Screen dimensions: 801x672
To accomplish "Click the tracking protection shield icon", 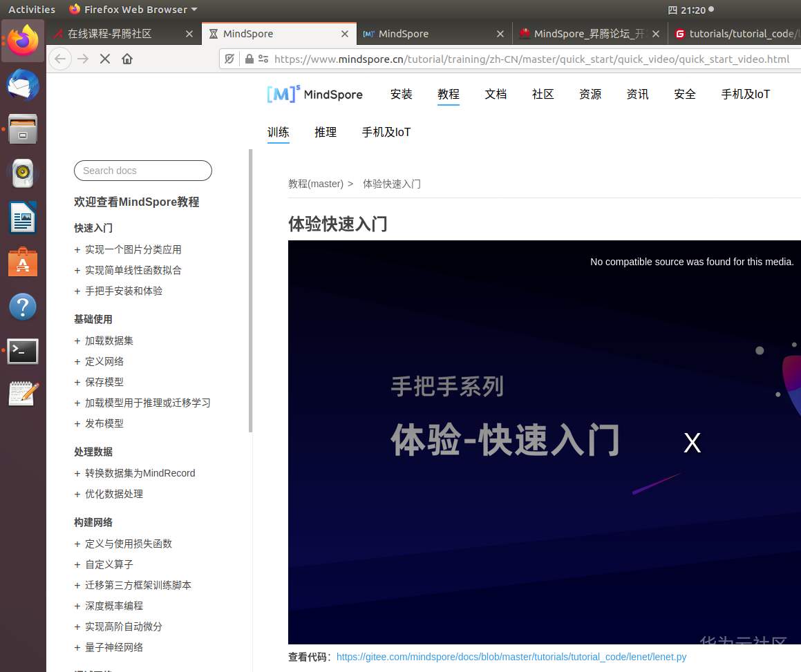I will 229,59.
